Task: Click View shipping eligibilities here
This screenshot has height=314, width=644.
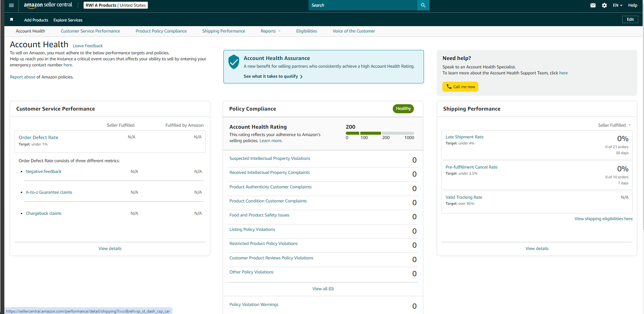Action: pos(603,219)
